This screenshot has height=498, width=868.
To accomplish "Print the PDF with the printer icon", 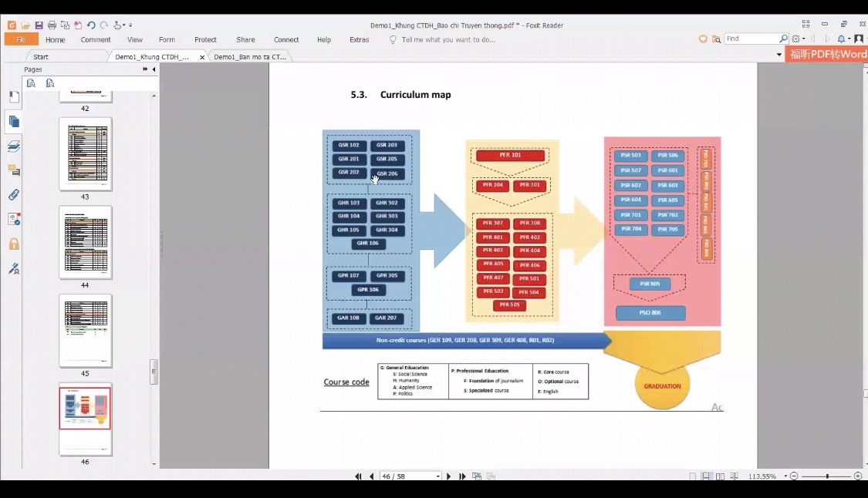I will [x=52, y=25].
